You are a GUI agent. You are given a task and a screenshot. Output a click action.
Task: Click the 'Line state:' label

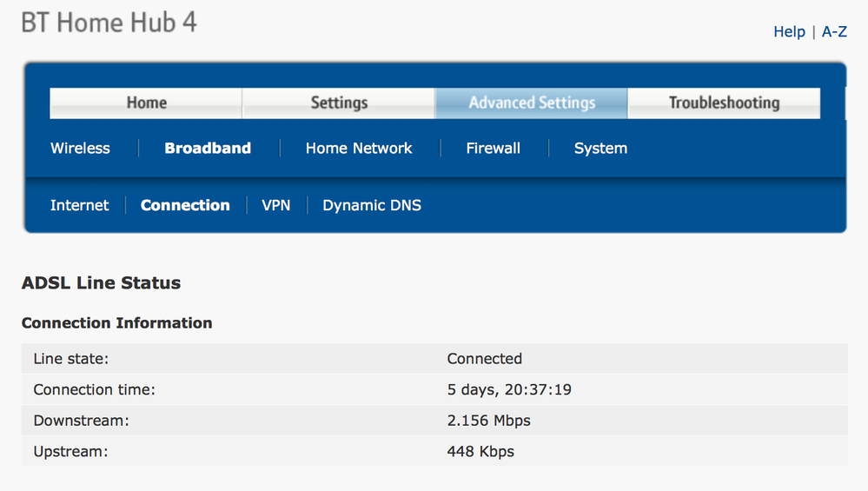(x=71, y=359)
